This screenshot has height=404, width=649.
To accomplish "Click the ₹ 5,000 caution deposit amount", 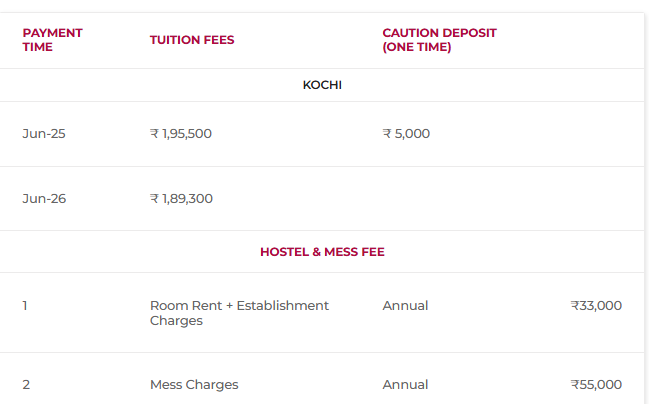I will click(x=406, y=133).
